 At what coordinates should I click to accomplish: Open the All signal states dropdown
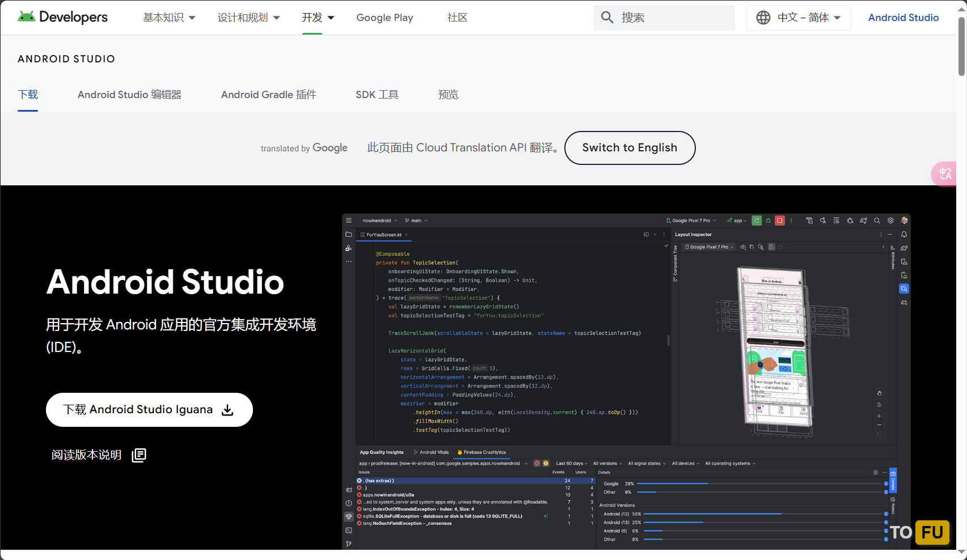point(647,463)
